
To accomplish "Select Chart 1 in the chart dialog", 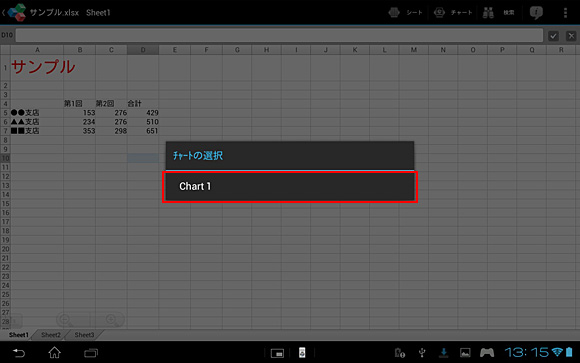I will click(290, 186).
